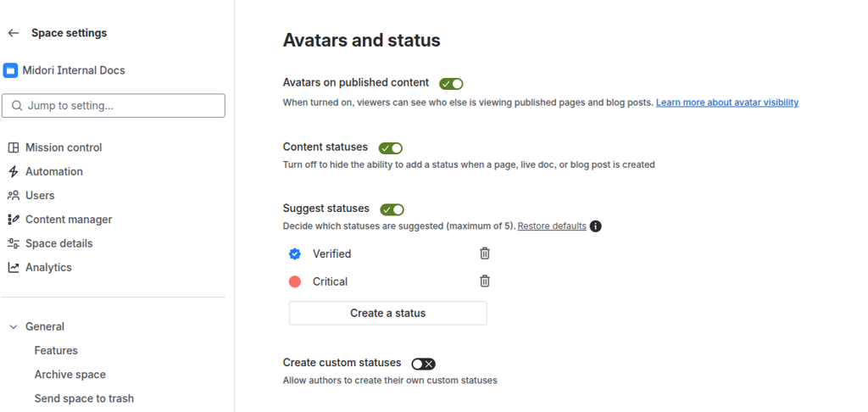The image size is (868, 412).
Task: Delete the Critical status using its trash icon
Action: (x=485, y=281)
